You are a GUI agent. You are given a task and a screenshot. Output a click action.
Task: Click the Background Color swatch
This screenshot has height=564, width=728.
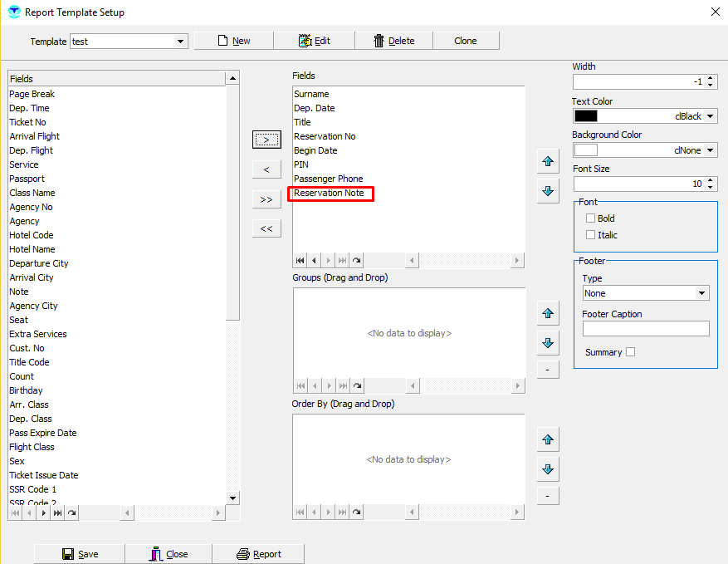coord(586,150)
